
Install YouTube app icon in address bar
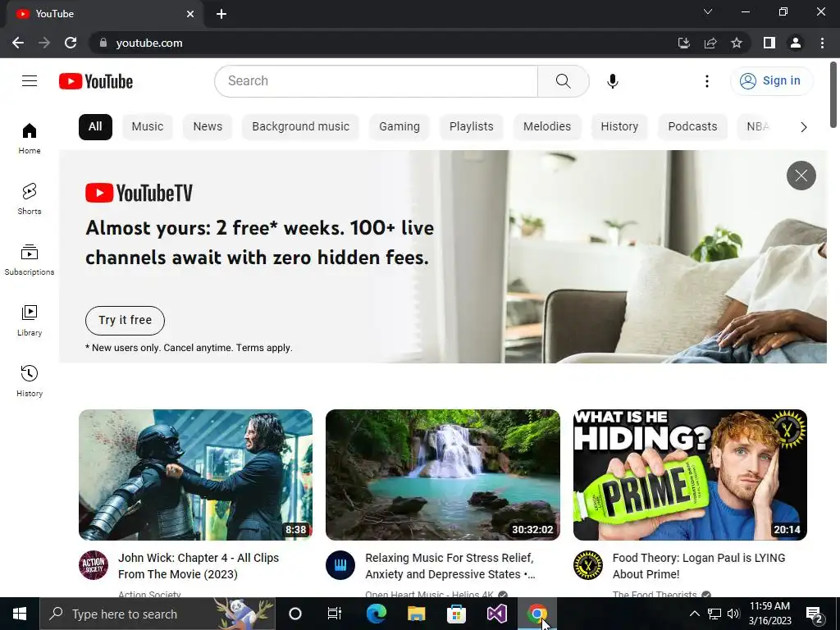pyautogui.click(x=683, y=43)
